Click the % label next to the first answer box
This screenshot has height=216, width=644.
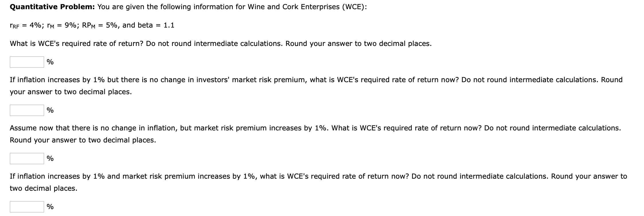click(50, 62)
